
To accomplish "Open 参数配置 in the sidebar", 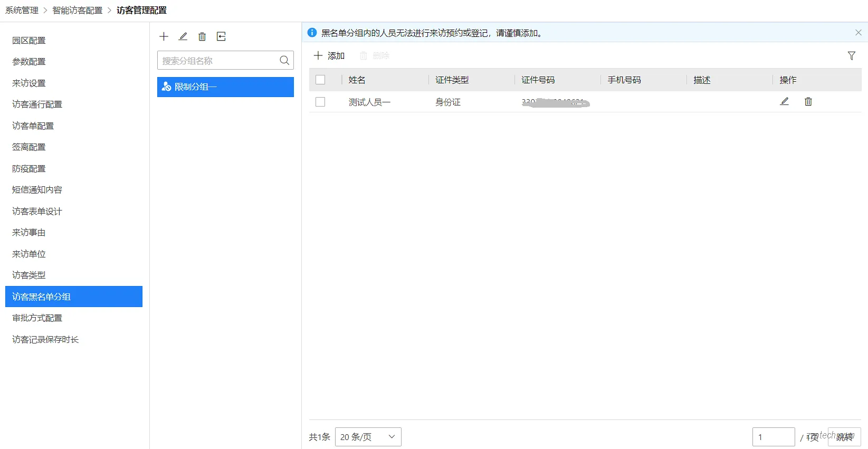I will (29, 62).
